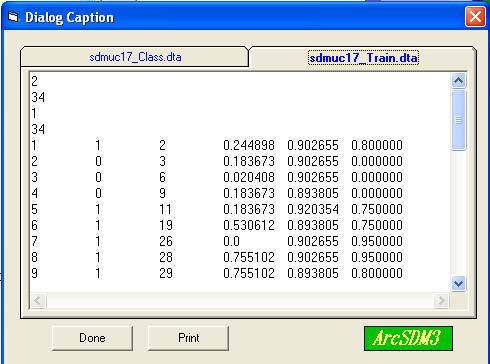Click 0.893805 in row 6
This screenshot has height=364, width=490.
click(x=313, y=225)
